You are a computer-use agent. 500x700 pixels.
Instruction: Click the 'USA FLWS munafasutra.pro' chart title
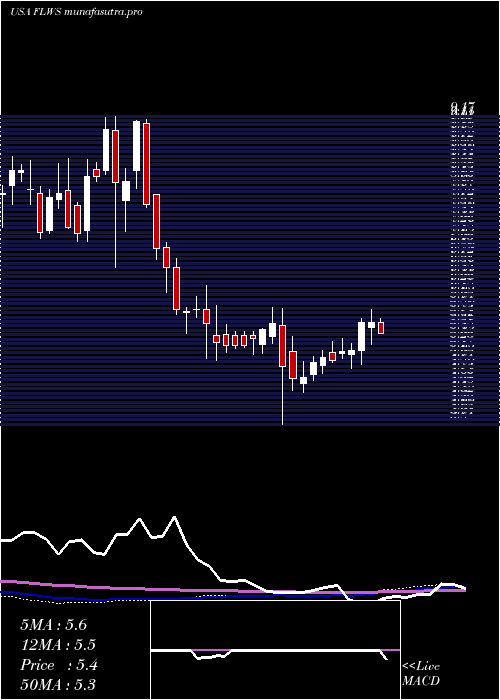pyautogui.click(x=76, y=12)
